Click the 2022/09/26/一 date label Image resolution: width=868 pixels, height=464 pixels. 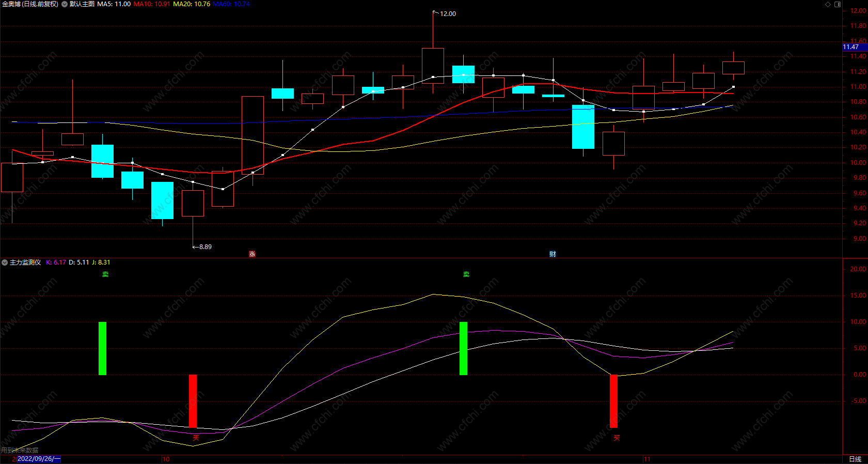pyautogui.click(x=39, y=459)
